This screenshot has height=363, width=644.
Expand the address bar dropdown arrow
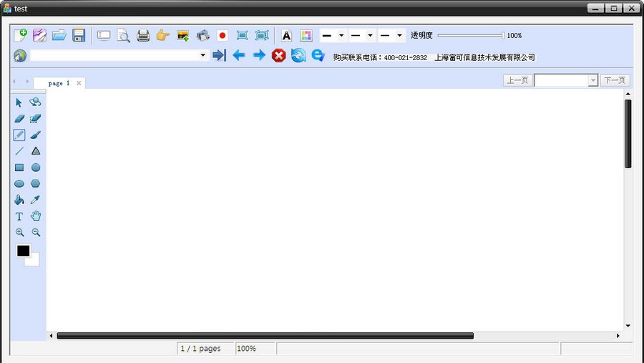coord(203,55)
